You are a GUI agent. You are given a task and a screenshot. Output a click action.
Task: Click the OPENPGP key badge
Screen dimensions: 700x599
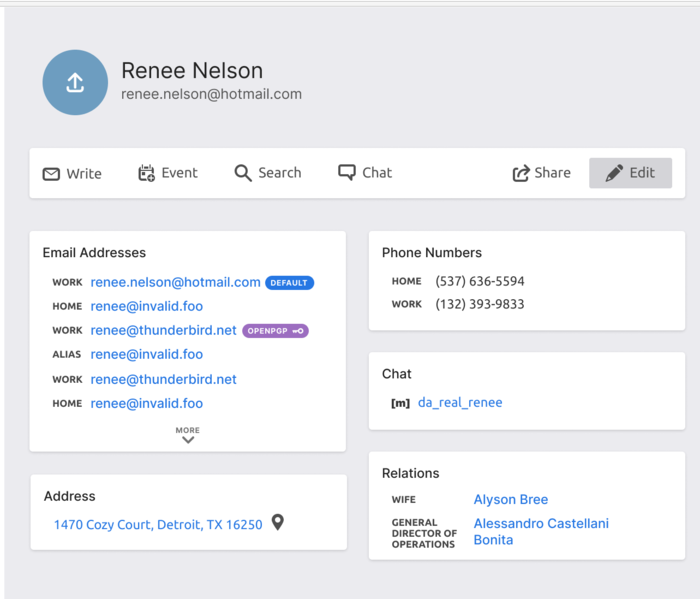pos(275,331)
